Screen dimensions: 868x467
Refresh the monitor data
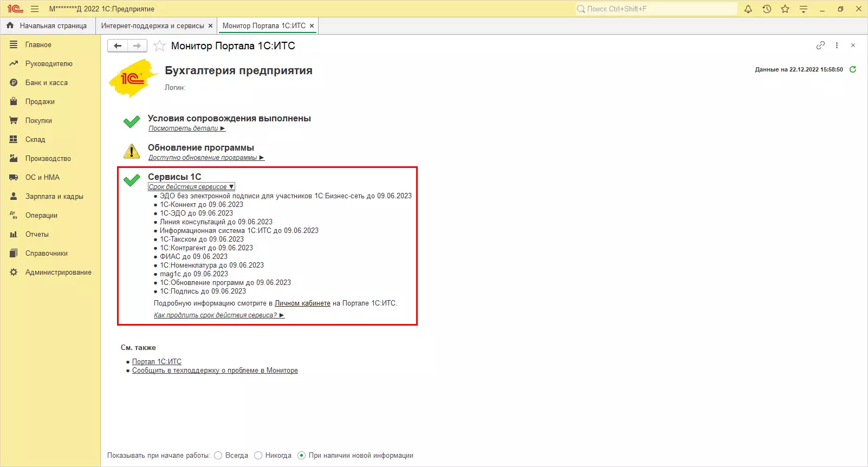click(853, 69)
